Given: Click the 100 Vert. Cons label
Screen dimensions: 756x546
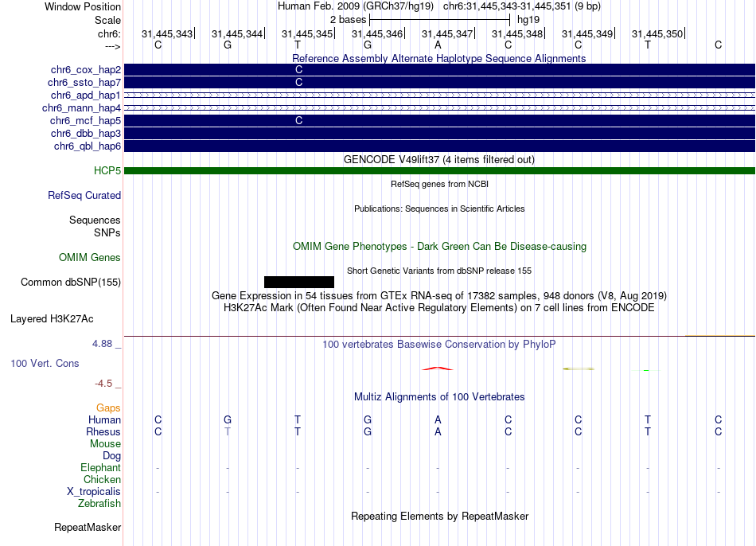Looking at the screenshot, I should pos(45,363).
